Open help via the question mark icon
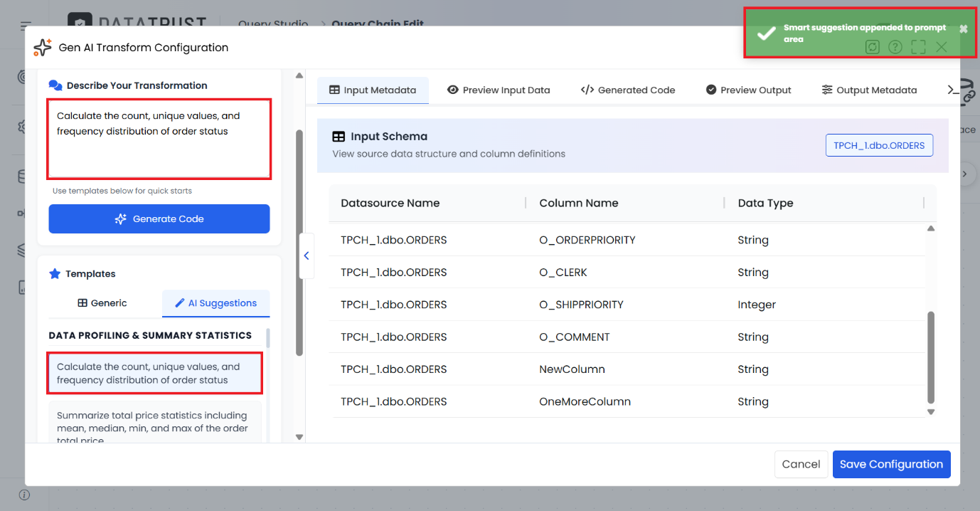Viewport: 980px width, 511px height. [895, 47]
